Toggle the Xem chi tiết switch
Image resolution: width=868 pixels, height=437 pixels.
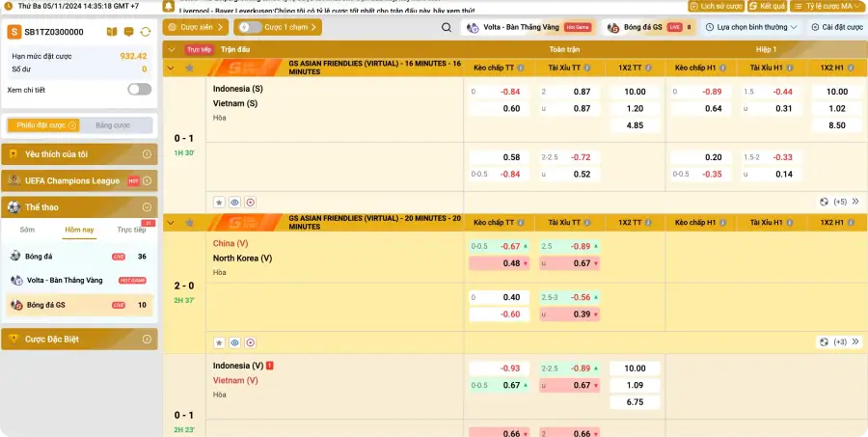(139, 90)
